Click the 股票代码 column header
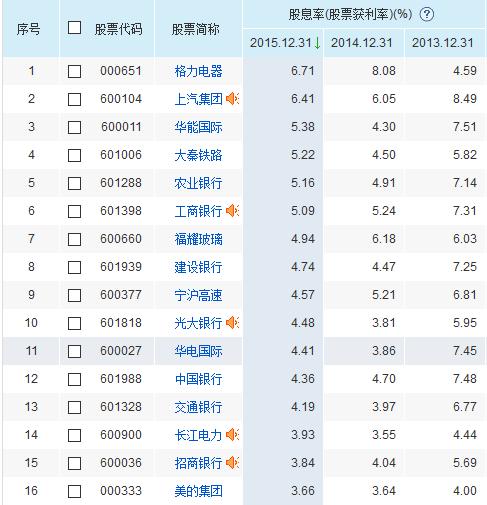487x505 pixels. [118, 29]
